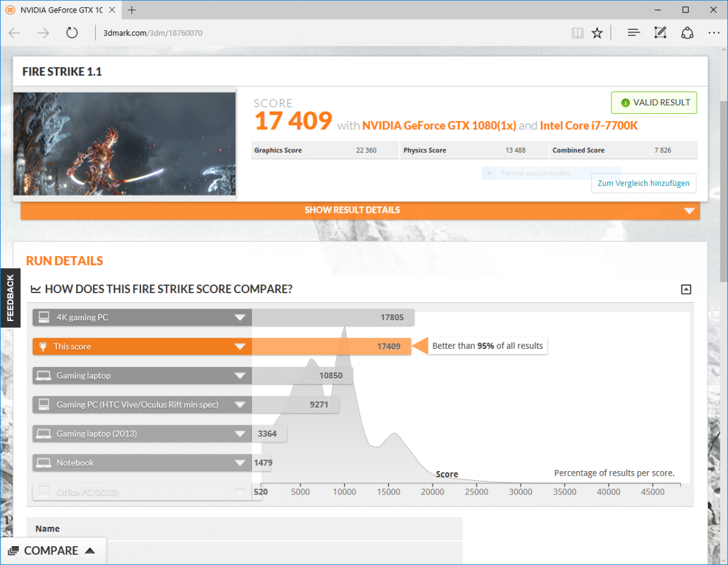728x565 pixels.
Task: Refresh the 3DMark page
Action: [72, 33]
